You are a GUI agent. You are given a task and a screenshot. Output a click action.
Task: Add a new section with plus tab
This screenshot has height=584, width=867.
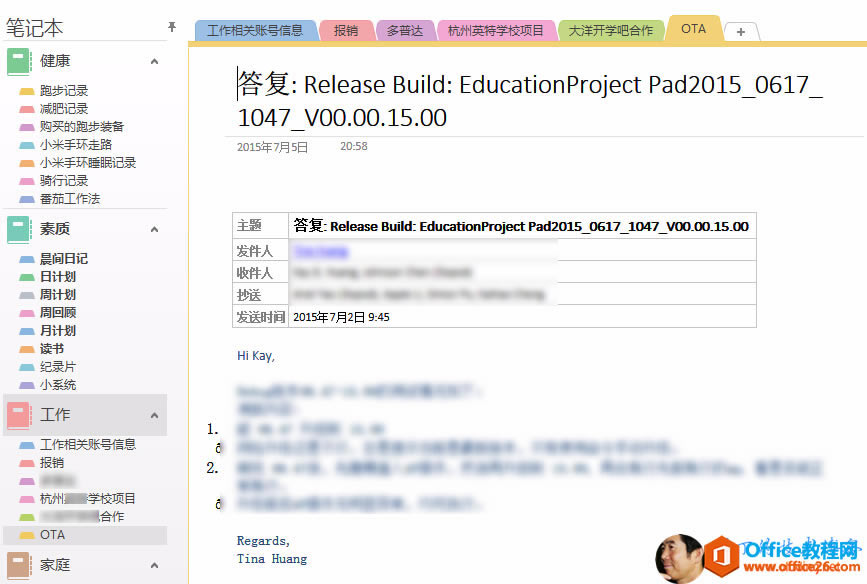click(x=741, y=32)
